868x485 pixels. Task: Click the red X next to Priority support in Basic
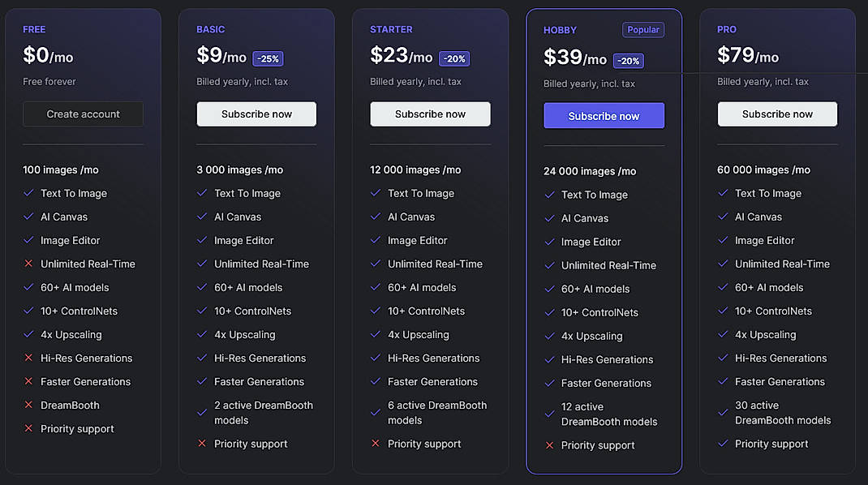pyautogui.click(x=202, y=444)
